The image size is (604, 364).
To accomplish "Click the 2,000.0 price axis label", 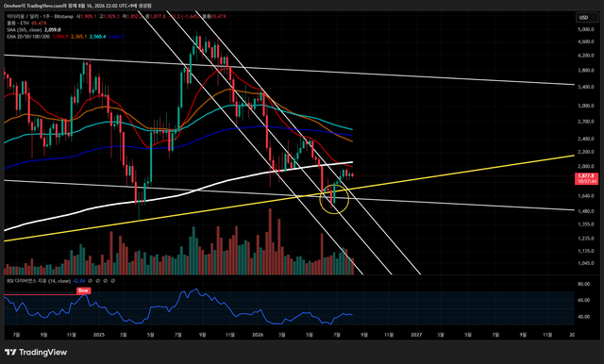I will [x=586, y=166].
